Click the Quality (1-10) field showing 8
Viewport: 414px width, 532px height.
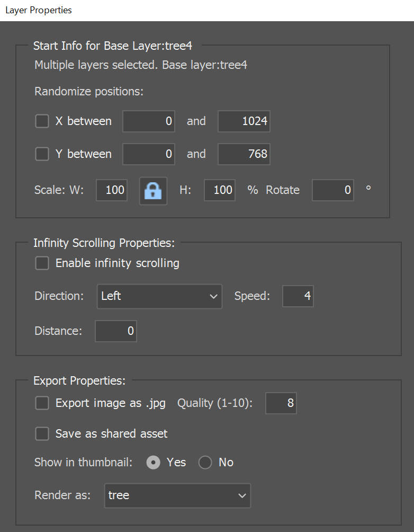281,403
